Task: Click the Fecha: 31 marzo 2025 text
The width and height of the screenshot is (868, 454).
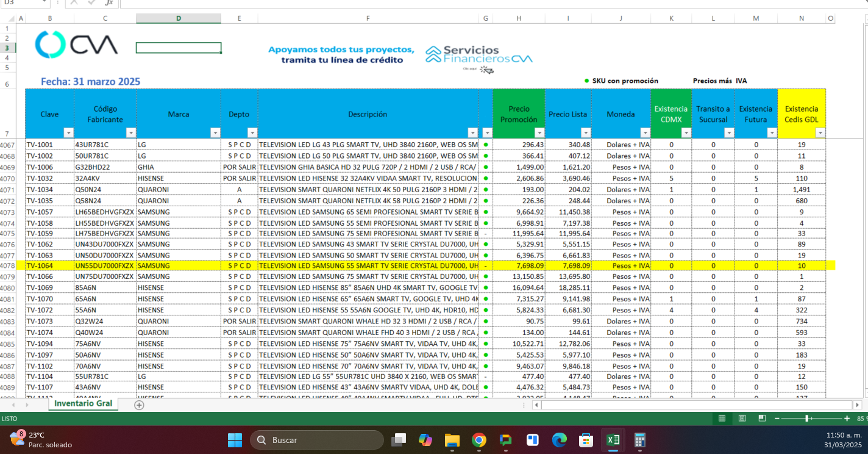Action: (90, 81)
